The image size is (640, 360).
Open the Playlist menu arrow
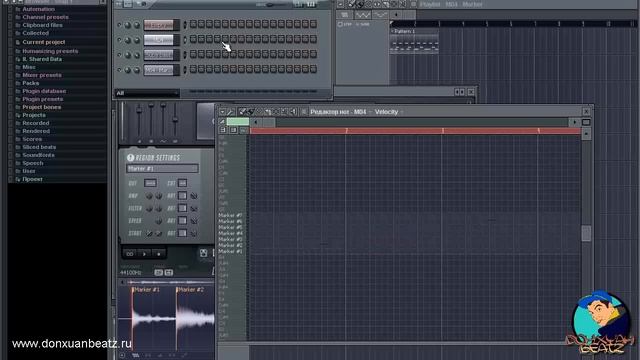(x=340, y=4)
